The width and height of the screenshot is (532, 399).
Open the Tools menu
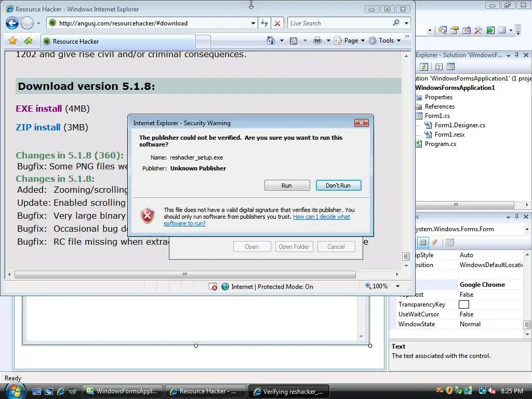pyautogui.click(x=385, y=41)
